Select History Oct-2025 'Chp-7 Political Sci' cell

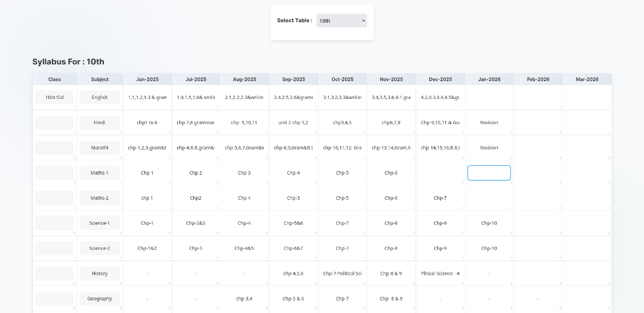point(342,274)
